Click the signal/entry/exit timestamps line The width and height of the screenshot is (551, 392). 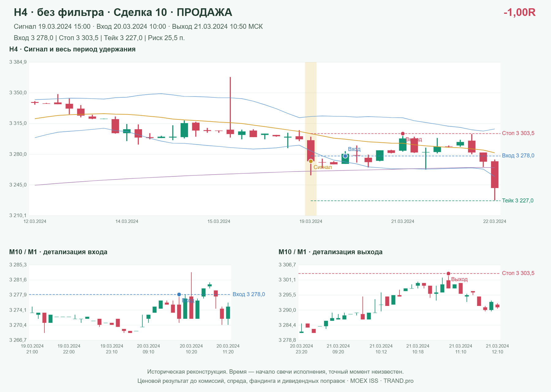[x=138, y=27]
